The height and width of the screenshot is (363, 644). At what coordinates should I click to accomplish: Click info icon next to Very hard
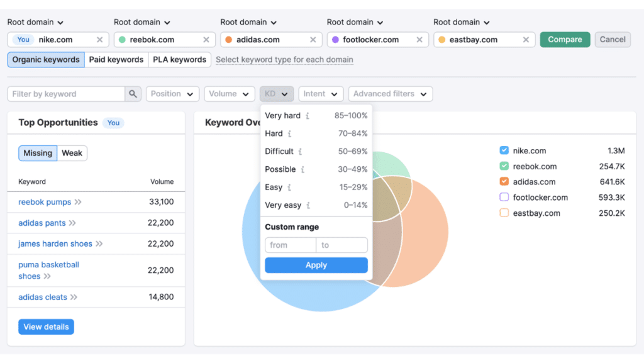307,116
